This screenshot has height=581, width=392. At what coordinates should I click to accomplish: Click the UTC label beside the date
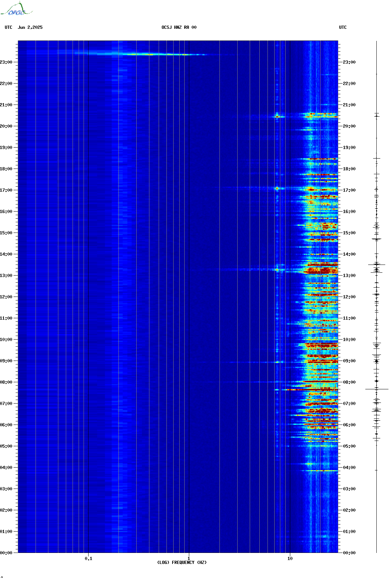[9, 27]
